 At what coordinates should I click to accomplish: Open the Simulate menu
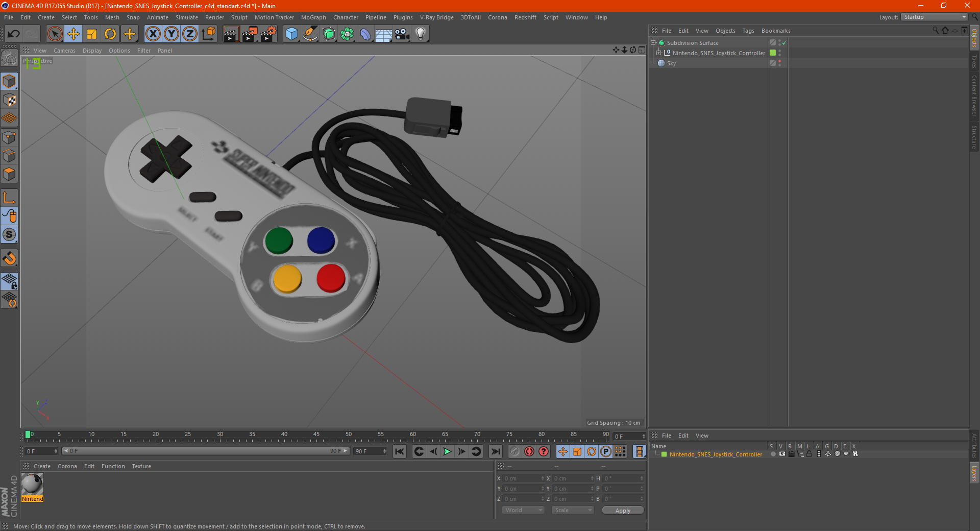click(x=187, y=17)
